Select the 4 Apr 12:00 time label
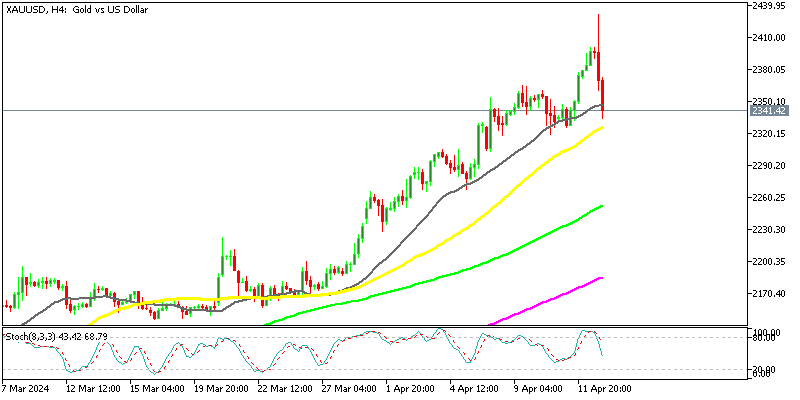 point(474,388)
